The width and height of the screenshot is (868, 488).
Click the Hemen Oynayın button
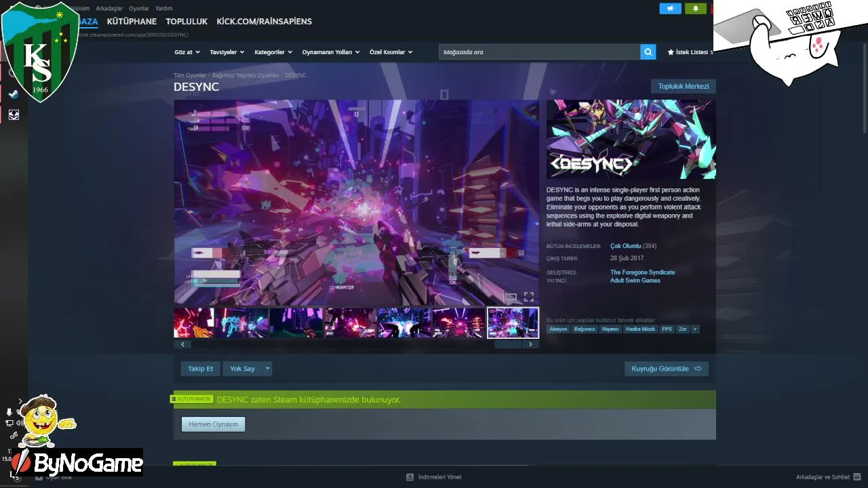(213, 424)
